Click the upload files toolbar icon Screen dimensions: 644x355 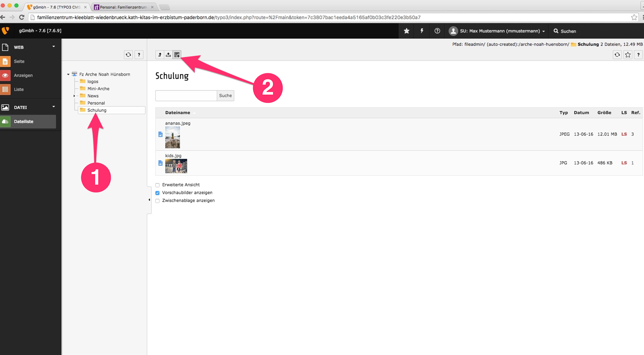coord(168,55)
